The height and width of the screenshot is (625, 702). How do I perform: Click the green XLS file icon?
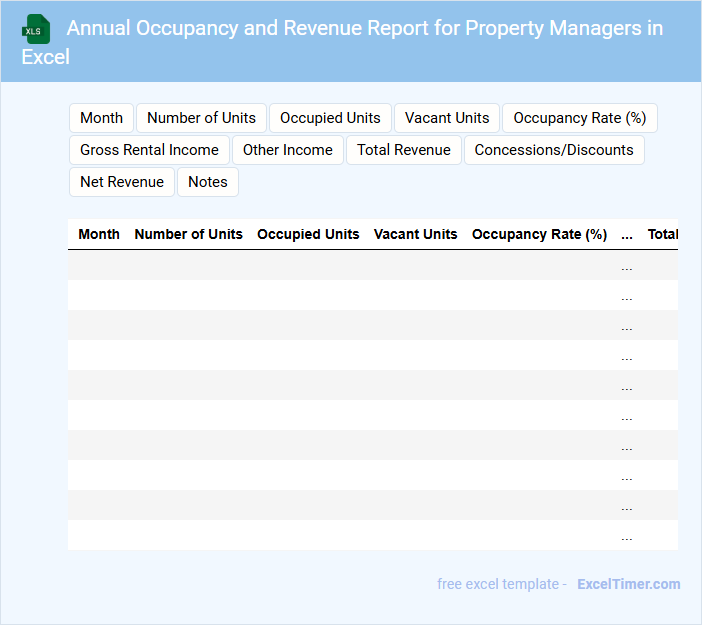pos(36,29)
